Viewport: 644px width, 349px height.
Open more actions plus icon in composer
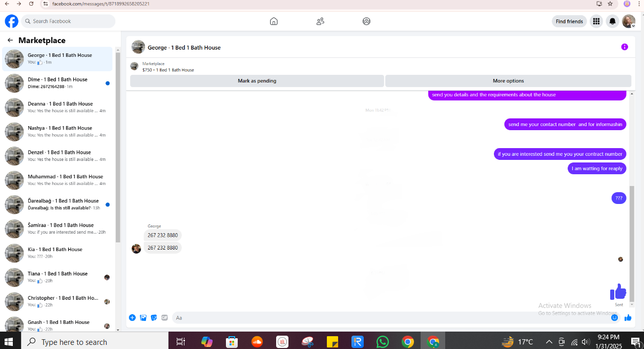pos(132,318)
